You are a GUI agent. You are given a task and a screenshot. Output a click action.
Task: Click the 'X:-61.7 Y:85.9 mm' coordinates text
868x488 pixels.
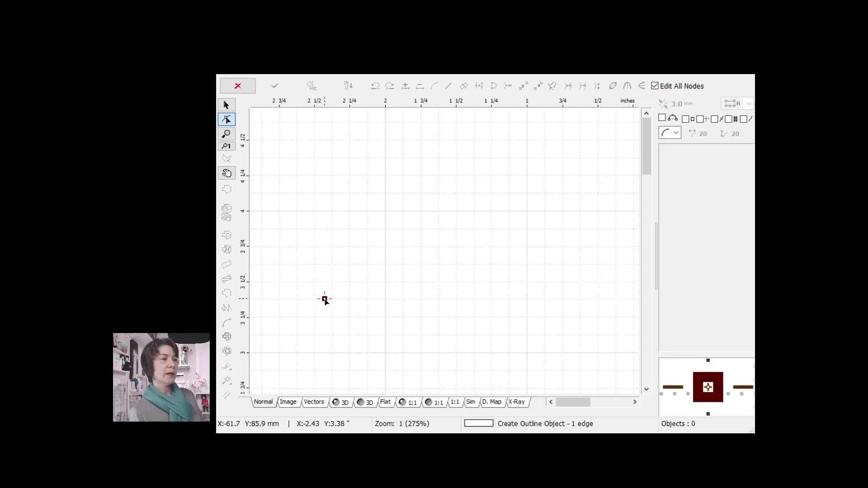click(248, 424)
